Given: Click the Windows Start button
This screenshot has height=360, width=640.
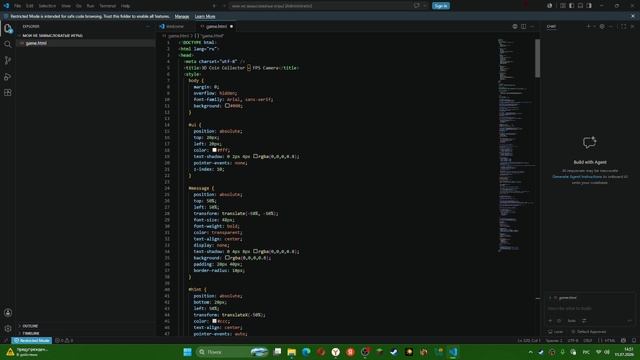Looking at the screenshot, I should tap(187, 352).
